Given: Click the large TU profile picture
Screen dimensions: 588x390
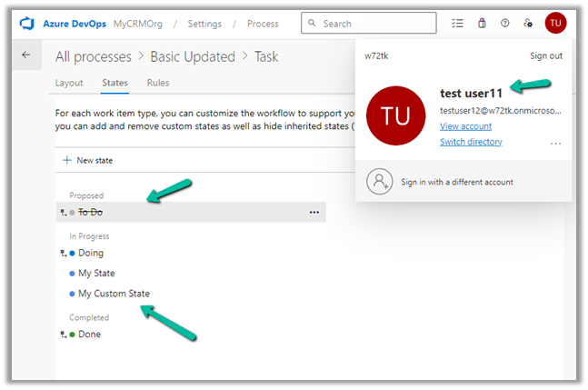Looking at the screenshot, I should (395, 115).
